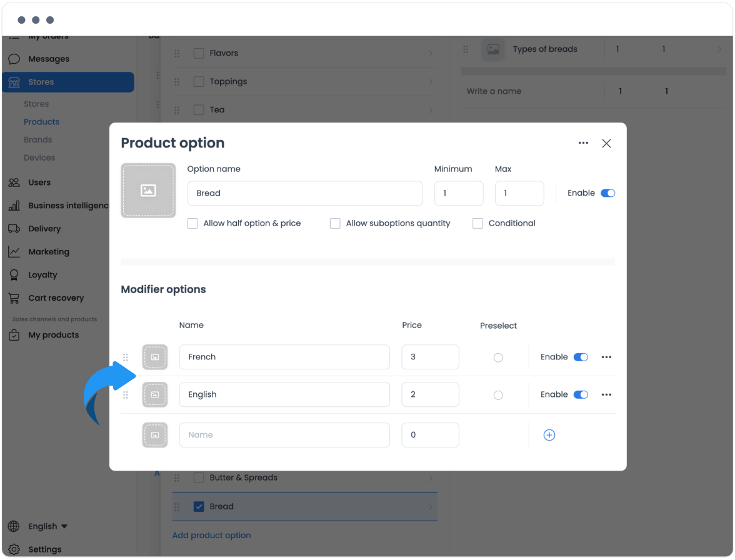Check Allow half option & price
The width and height of the screenshot is (735, 560).
[x=192, y=224]
